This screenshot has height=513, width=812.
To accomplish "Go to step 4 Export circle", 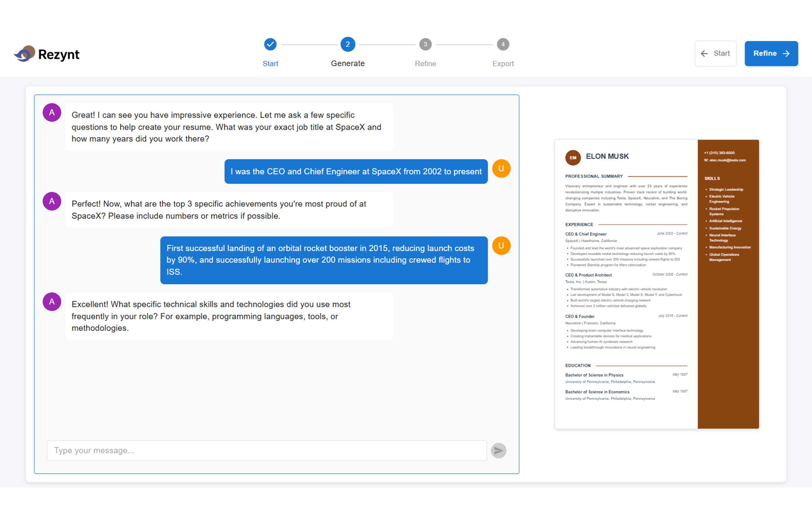I will click(503, 44).
